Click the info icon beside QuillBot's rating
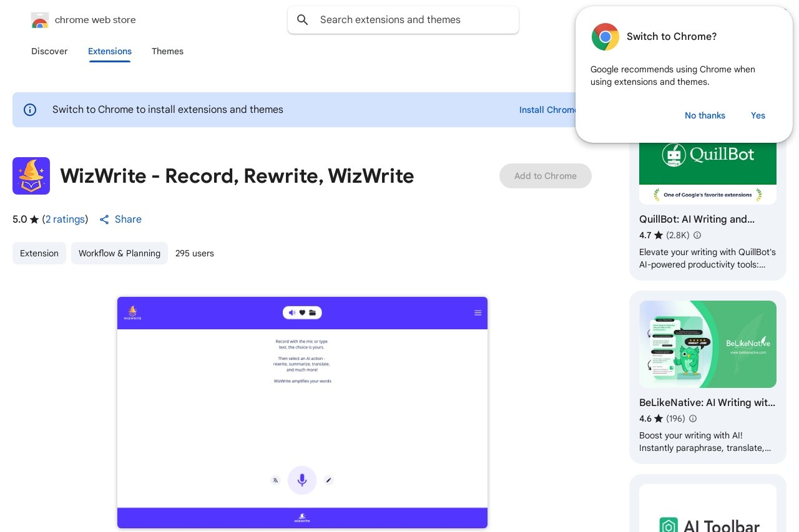The width and height of the screenshot is (799, 532). click(x=697, y=235)
